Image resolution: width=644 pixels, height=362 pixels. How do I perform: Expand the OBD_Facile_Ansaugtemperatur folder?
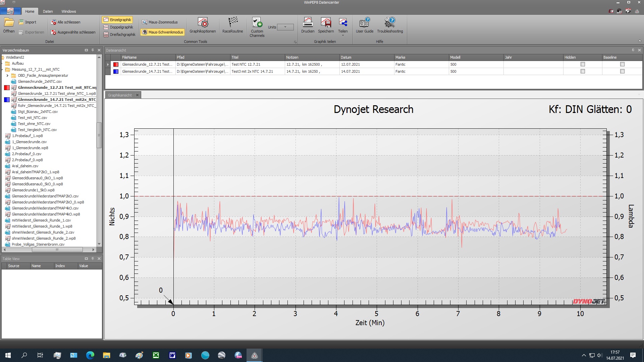coord(7,75)
